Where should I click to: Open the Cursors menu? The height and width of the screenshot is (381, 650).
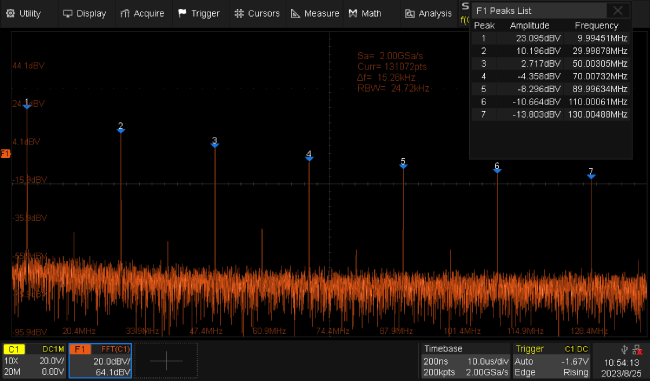(x=257, y=14)
